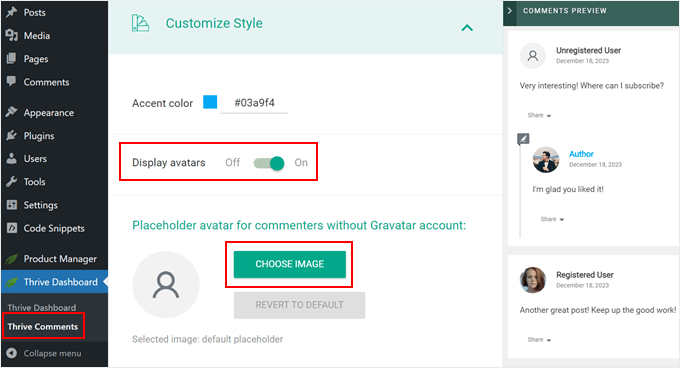Viewport: 680px width, 368px height.
Task: Click "I'm glad you liked it!" reply text
Action: click(568, 189)
